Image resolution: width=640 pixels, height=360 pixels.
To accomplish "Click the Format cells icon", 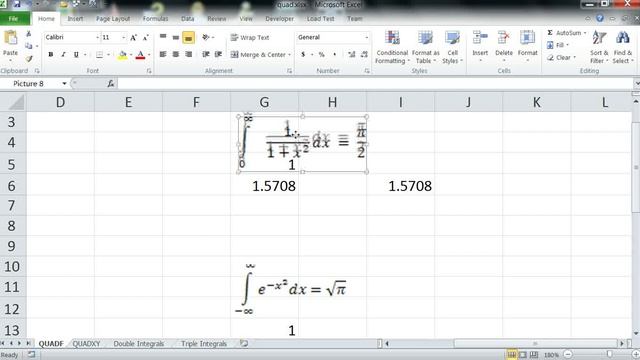I will [x=527, y=38].
